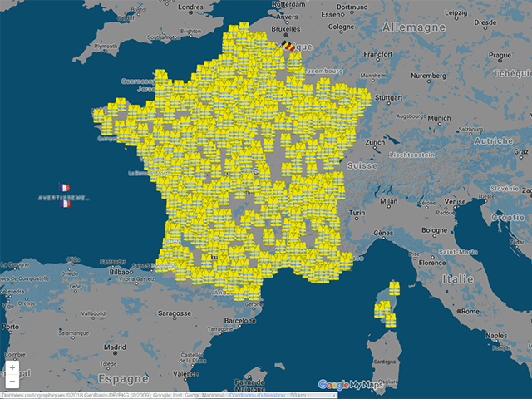
Task: Click the lower French flag marker in the Atlantic
Action: pyautogui.click(x=66, y=204)
